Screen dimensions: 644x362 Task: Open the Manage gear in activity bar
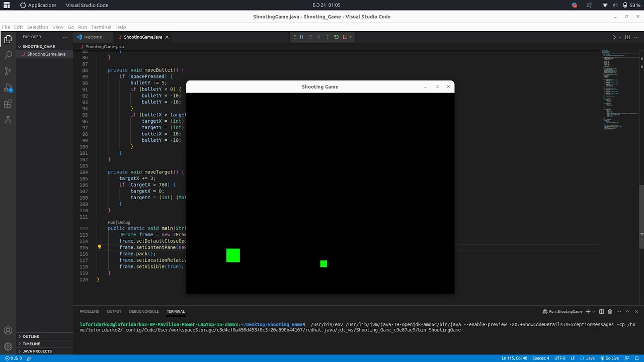8,347
